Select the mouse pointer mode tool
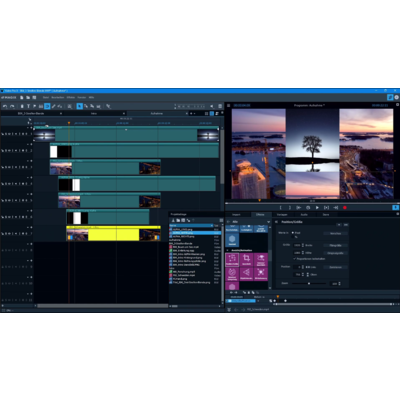The image size is (400, 400). (x=80, y=106)
